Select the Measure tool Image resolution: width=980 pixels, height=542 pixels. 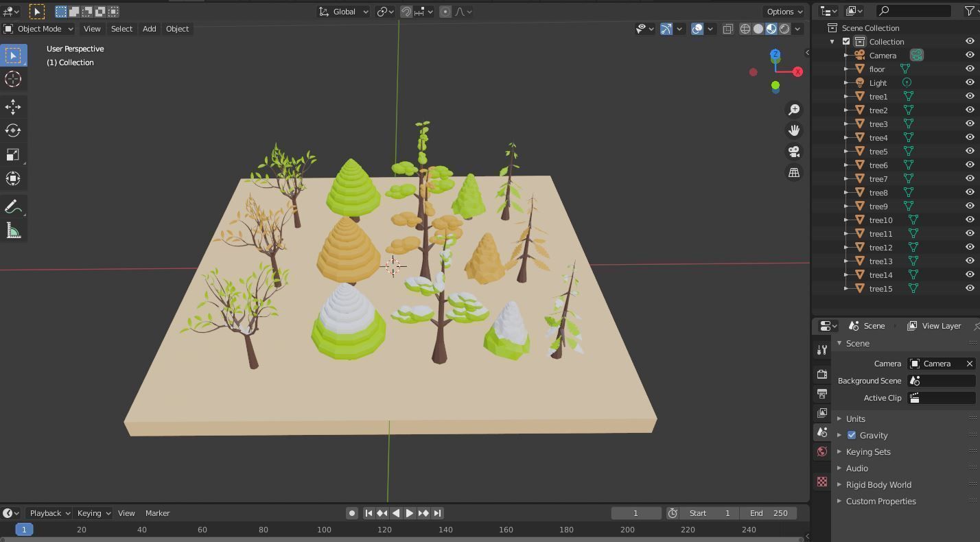click(x=13, y=231)
